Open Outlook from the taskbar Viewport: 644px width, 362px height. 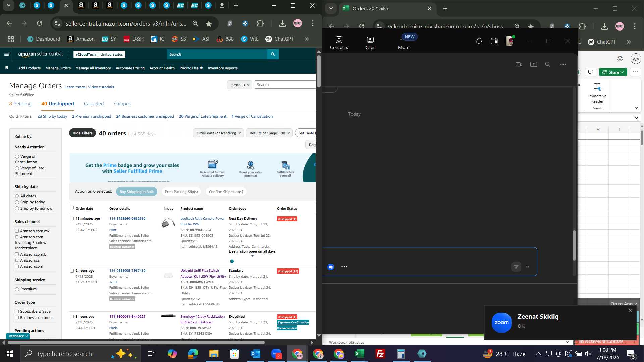[x=255, y=354]
